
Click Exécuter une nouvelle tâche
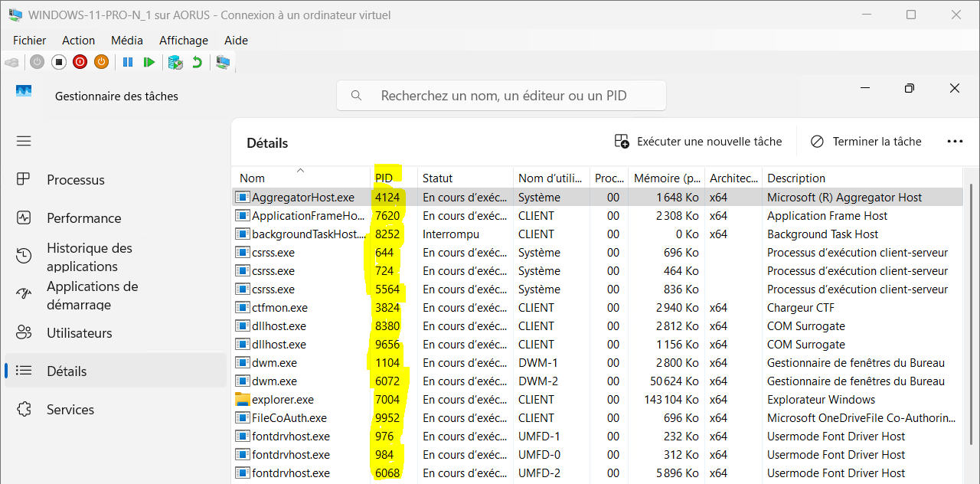pyautogui.click(x=698, y=142)
